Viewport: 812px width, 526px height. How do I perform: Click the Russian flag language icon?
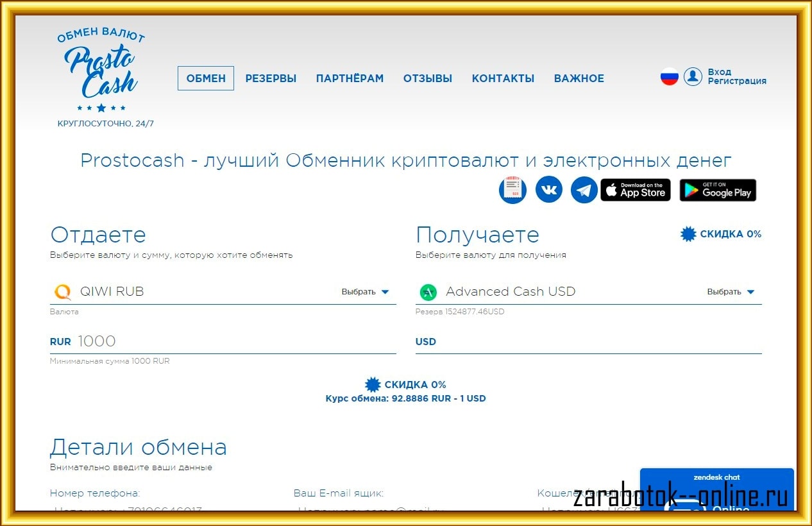pyautogui.click(x=669, y=77)
